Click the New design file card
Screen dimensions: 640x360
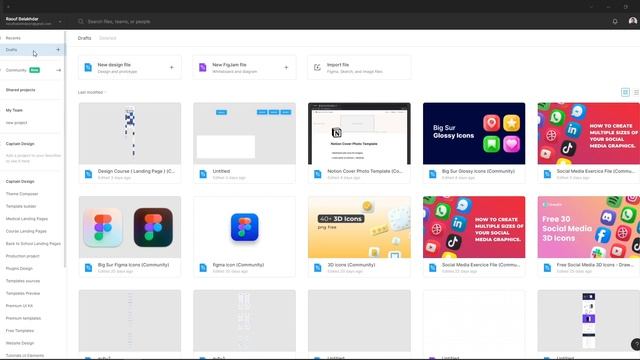(x=130, y=67)
